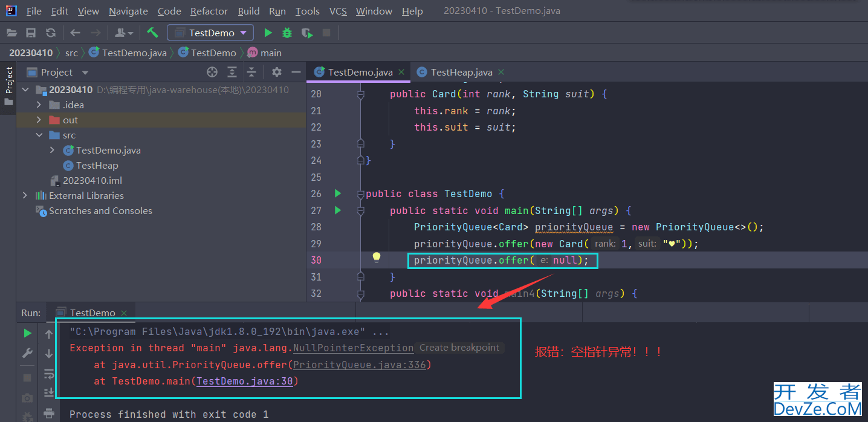Close the TestDemo.java editor tab
Image resolution: width=868 pixels, height=422 pixels.
coord(401,73)
